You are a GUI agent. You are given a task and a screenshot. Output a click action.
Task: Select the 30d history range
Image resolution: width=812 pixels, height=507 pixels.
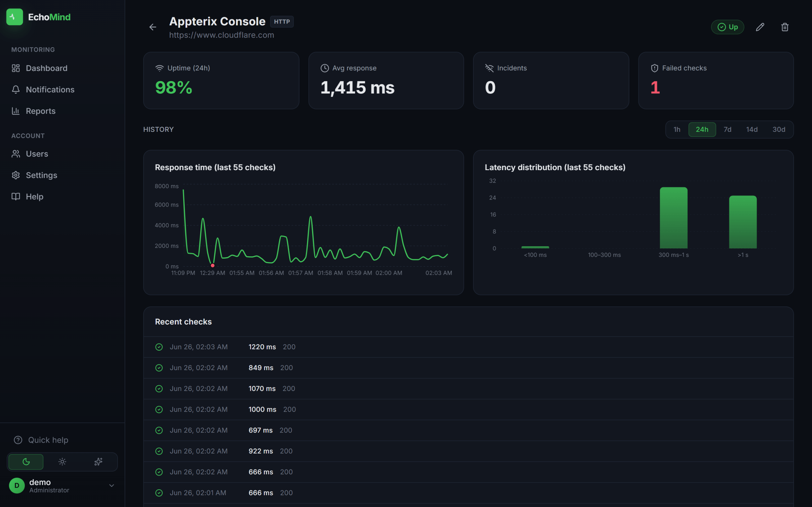click(778, 129)
